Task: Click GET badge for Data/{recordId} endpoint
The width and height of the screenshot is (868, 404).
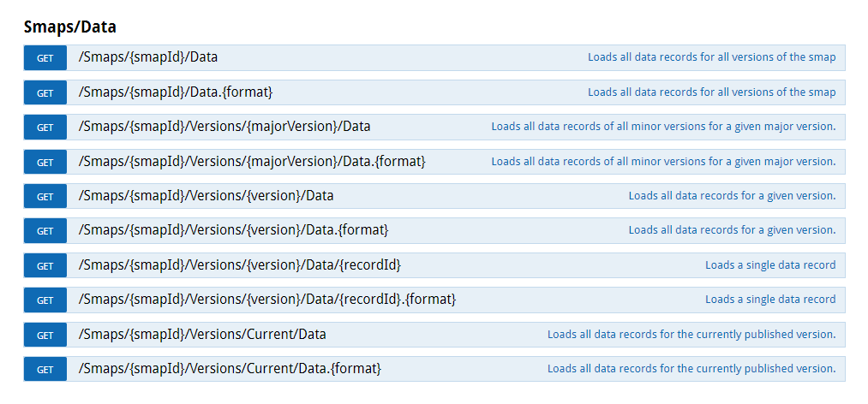Action: (45, 265)
